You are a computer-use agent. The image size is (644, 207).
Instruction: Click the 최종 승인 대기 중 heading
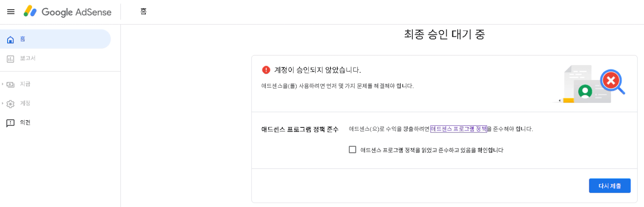coord(444,35)
